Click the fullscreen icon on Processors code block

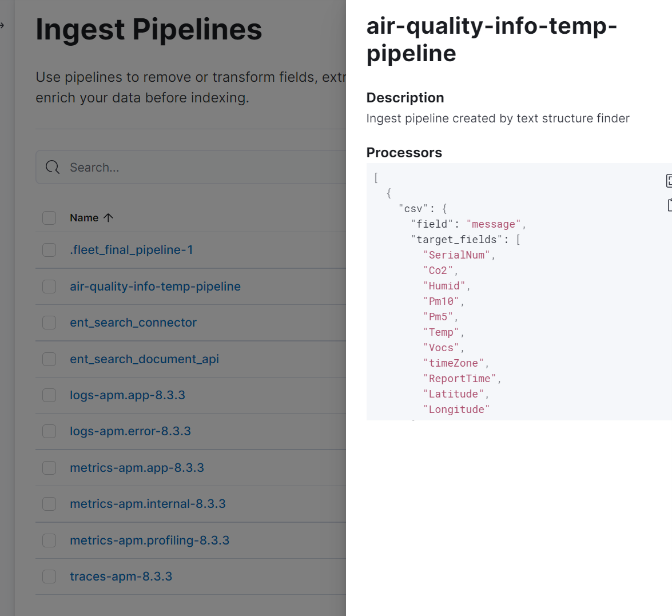(669, 181)
